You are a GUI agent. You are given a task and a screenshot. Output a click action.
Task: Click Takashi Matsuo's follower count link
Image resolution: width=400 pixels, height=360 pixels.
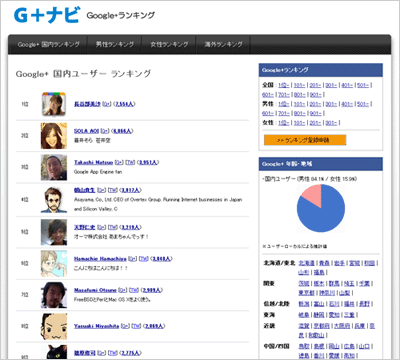pyautogui.click(x=148, y=162)
